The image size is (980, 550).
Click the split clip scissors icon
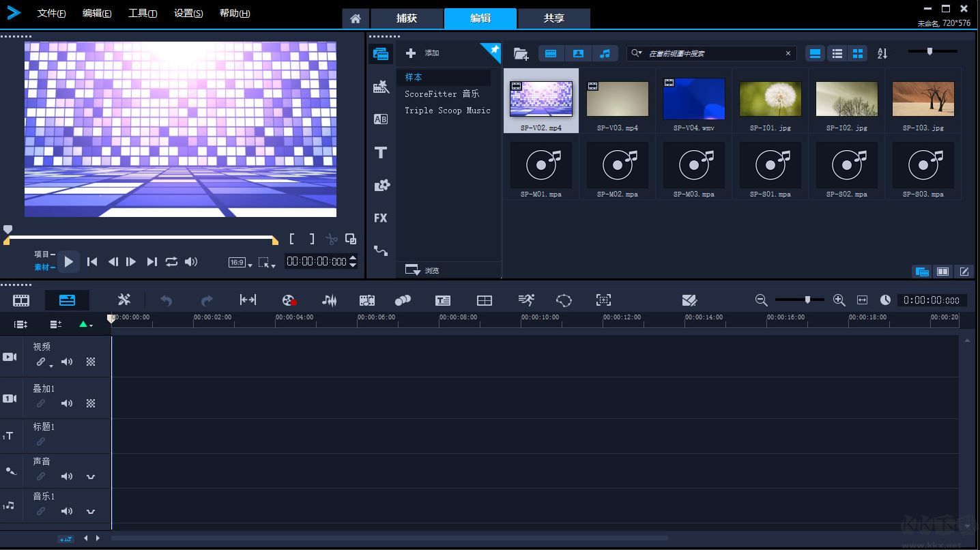[x=331, y=239]
